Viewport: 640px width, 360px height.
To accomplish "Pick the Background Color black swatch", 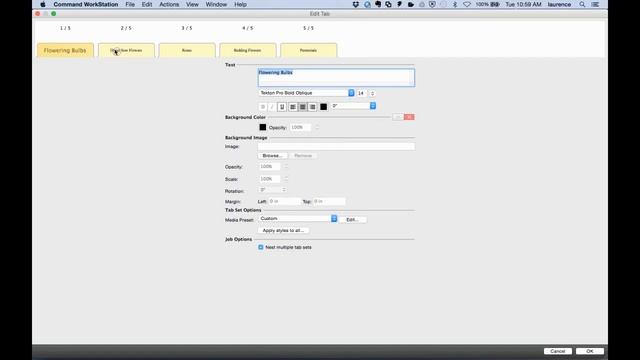I will click(262, 127).
